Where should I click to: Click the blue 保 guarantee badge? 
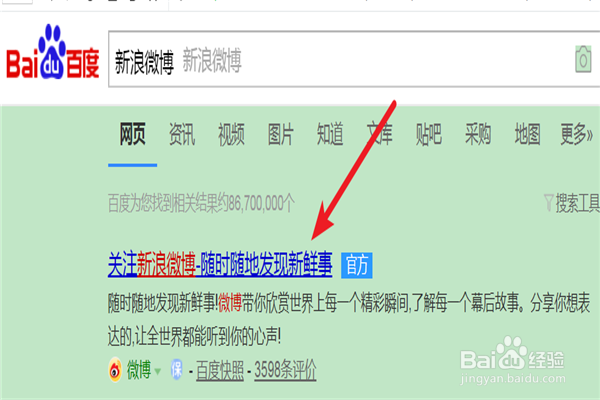[x=176, y=370]
